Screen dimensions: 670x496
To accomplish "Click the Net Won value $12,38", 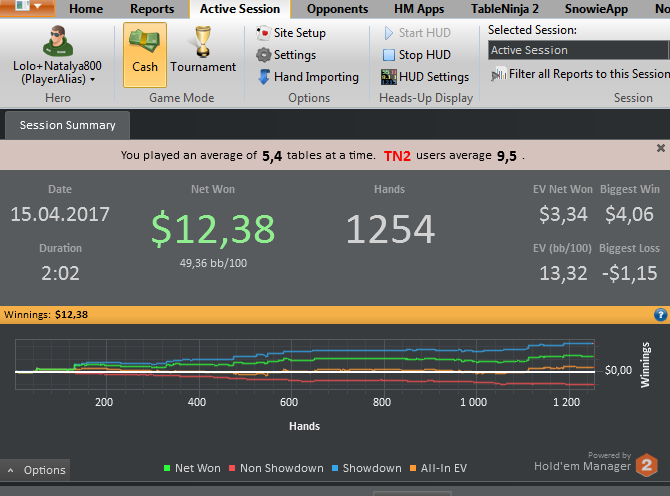I will pyautogui.click(x=213, y=229).
